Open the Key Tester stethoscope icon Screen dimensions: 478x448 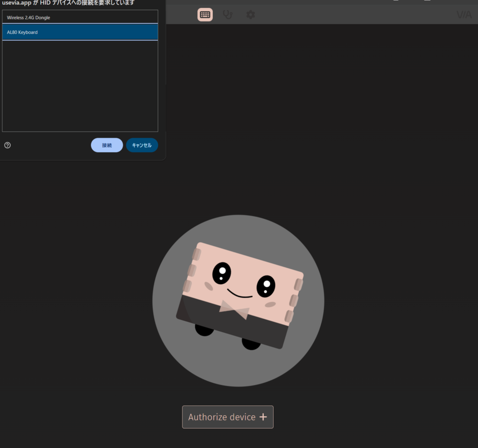click(228, 15)
